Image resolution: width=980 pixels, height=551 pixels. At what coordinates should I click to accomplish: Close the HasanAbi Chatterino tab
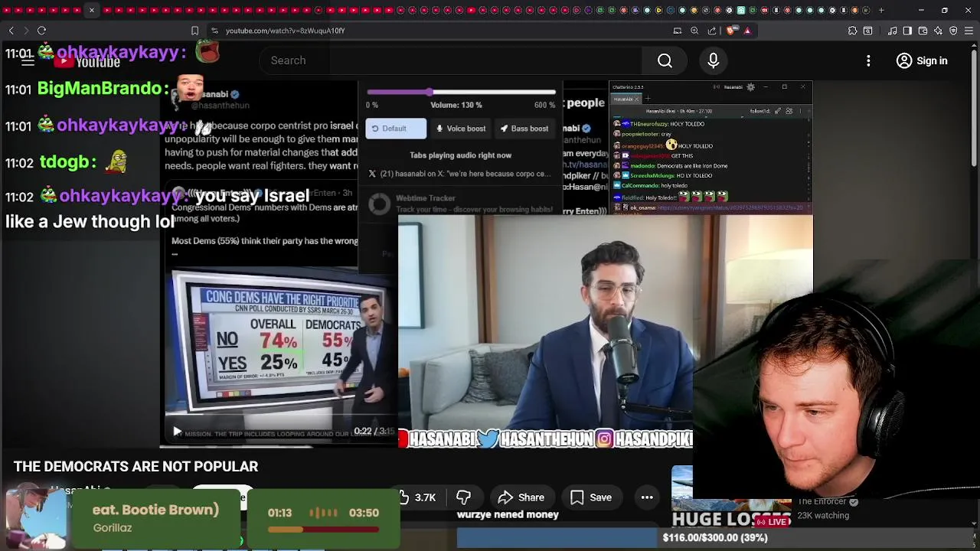click(636, 99)
